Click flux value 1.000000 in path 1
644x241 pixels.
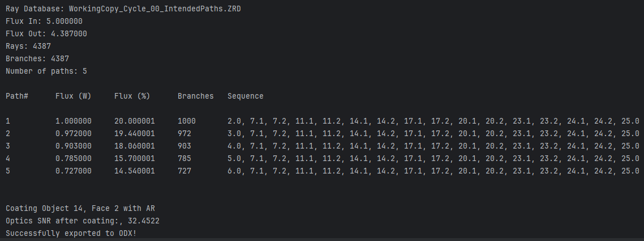click(74, 121)
